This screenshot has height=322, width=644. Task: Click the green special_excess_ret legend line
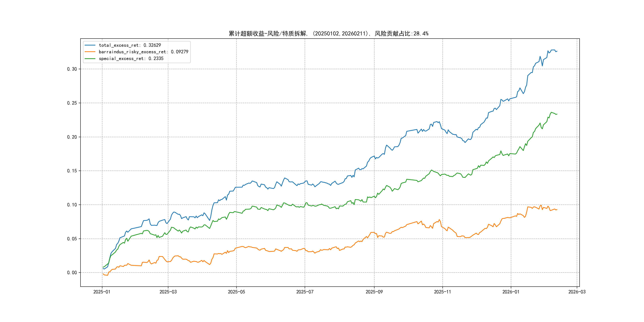coord(90,58)
